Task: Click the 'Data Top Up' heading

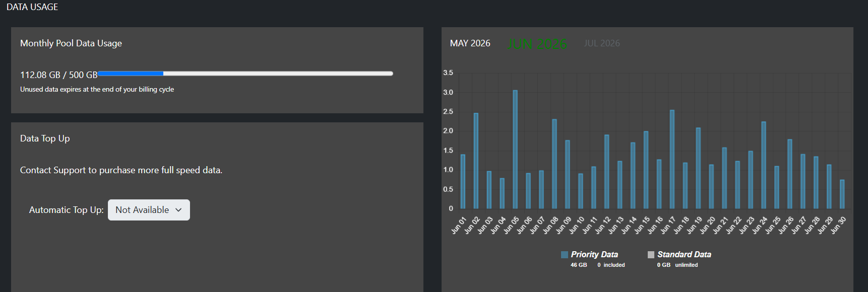Action: pos(45,138)
